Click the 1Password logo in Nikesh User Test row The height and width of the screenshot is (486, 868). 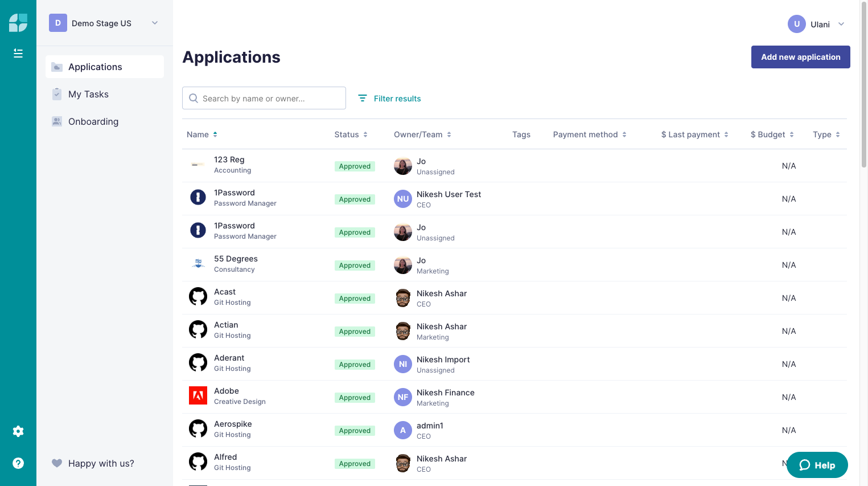pyautogui.click(x=198, y=197)
